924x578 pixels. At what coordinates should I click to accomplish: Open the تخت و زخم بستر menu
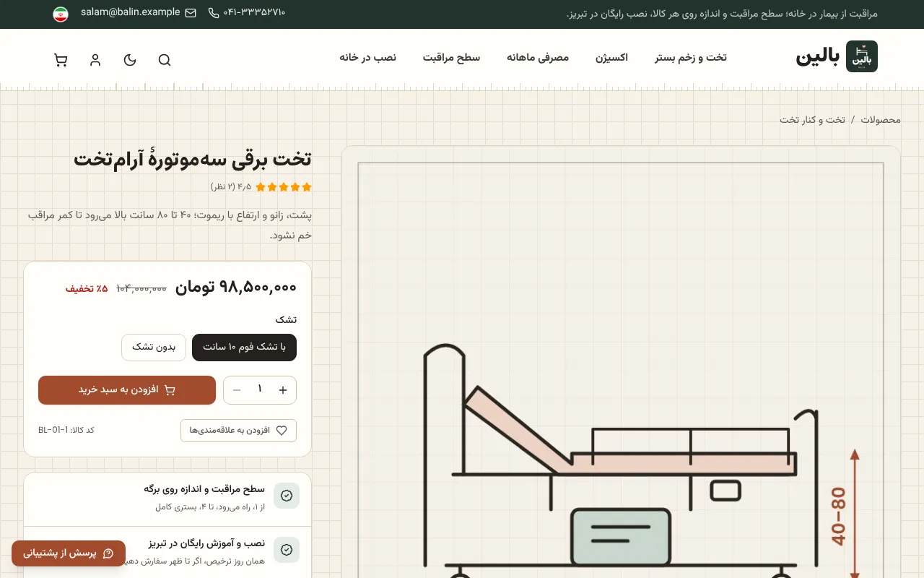(691, 58)
